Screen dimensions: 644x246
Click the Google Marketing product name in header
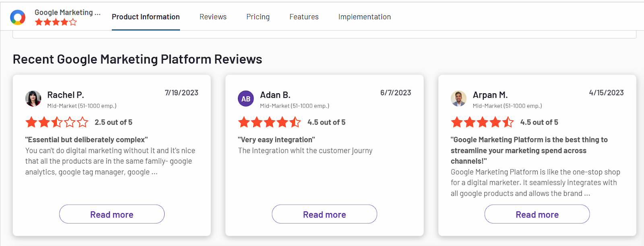pos(68,12)
